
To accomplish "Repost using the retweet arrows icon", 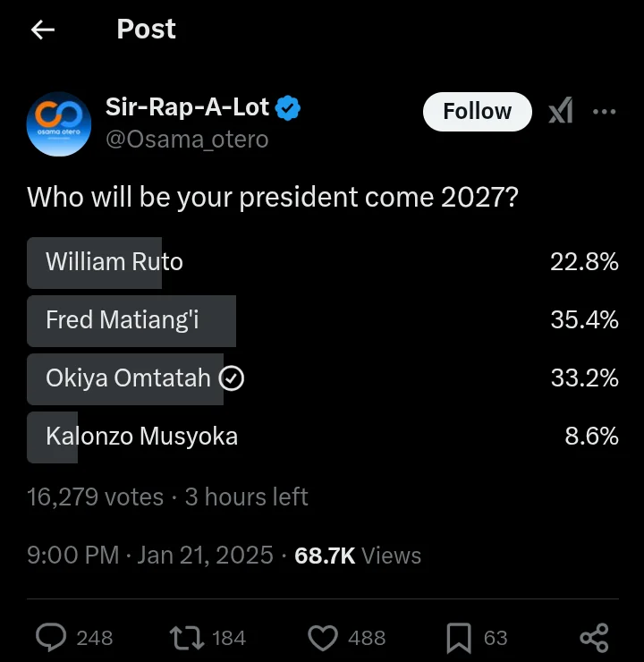I will (187, 638).
